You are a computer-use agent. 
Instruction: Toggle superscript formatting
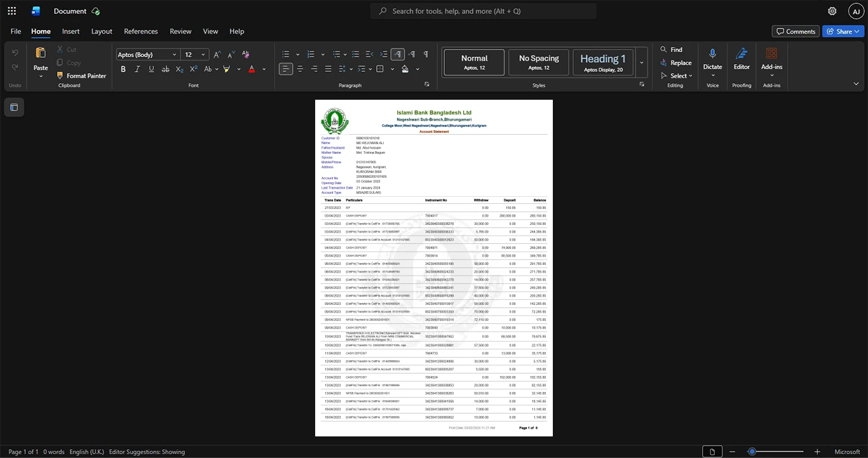(194, 69)
